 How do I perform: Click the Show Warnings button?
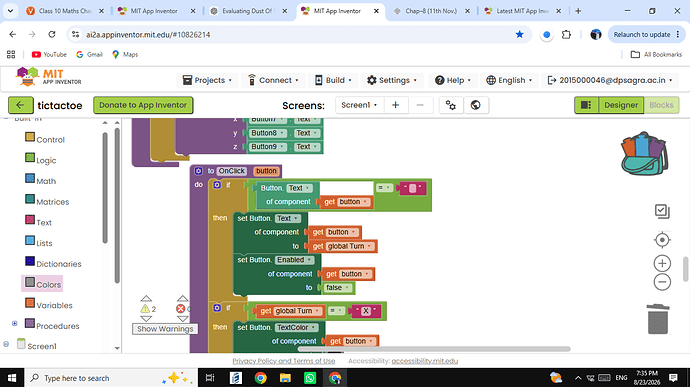point(165,329)
